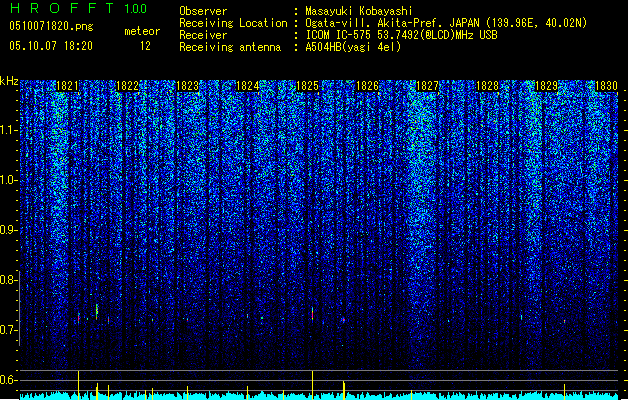The height and width of the screenshot is (400, 629).
Task: Click the 1827 time marker
Action: 428,86
